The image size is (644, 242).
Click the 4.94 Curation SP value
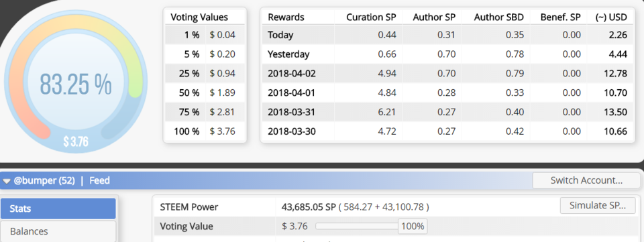[x=388, y=74]
